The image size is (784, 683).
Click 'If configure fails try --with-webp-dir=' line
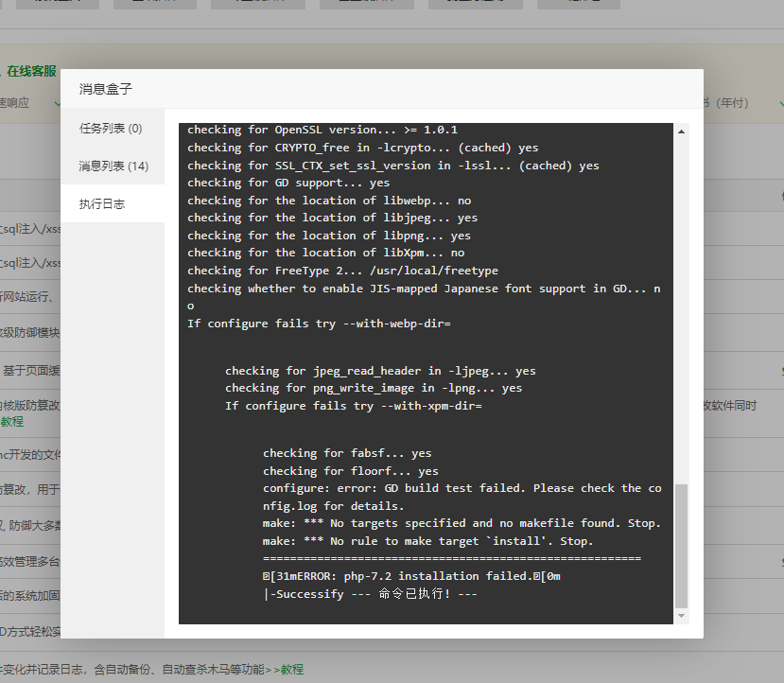pos(319,324)
